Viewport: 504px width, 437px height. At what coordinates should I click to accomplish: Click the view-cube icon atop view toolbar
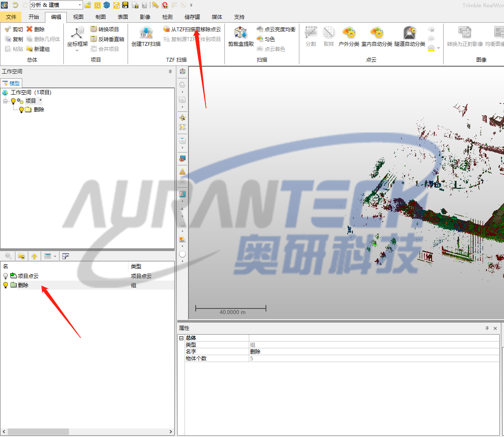[182, 72]
